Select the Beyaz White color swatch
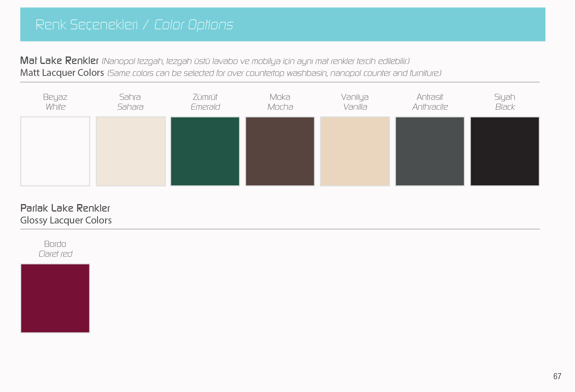The width and height of the screenshot is (575, 392). (x=55, y=151)
